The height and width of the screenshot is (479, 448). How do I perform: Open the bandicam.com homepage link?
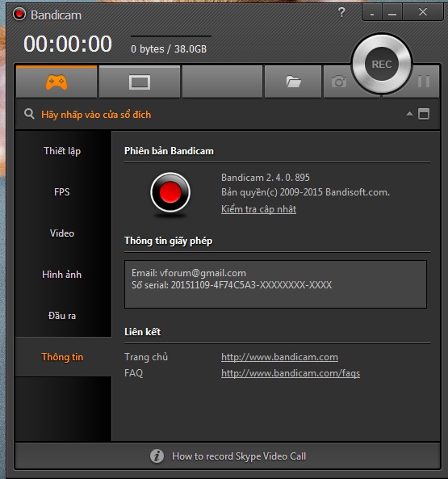coord(279,357)
